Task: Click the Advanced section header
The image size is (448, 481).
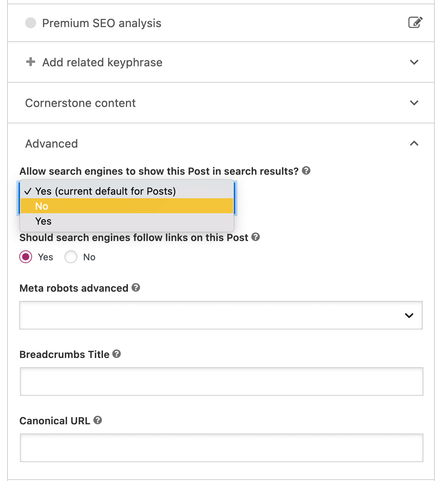Action: tap(51, 143)
